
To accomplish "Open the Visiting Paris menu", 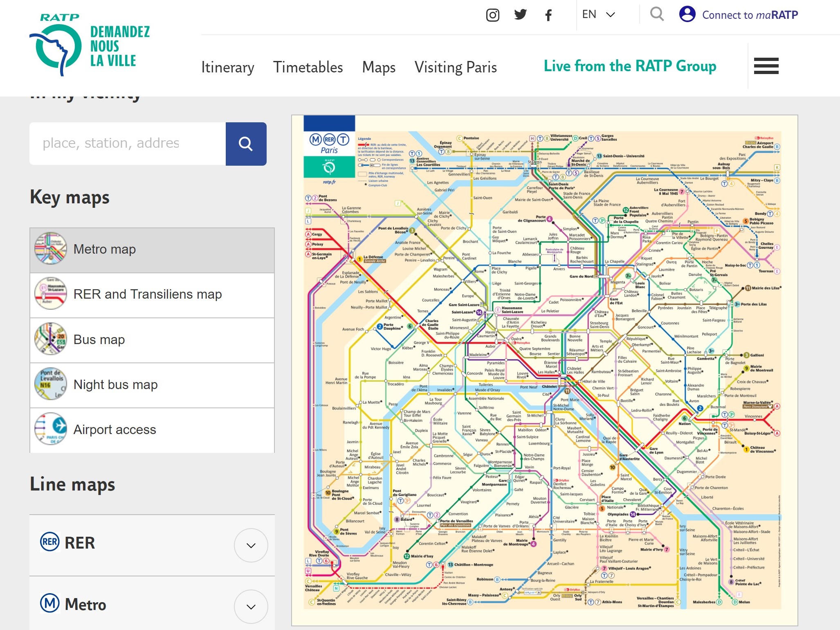I will click(x=456, y=67).
